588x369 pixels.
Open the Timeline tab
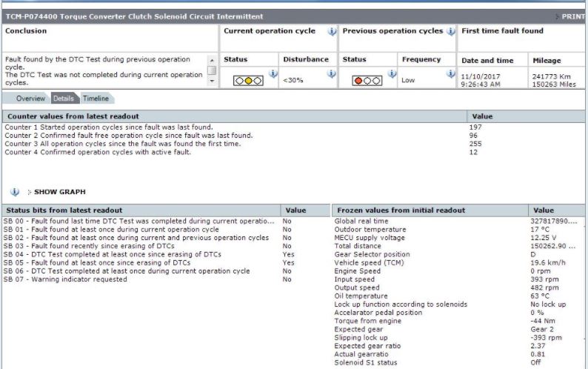96,99
